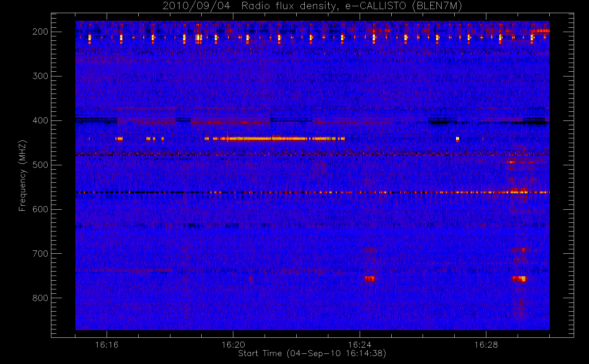
Task: Click the '800' frequency tick label
Action: click(x=40, y=298)
